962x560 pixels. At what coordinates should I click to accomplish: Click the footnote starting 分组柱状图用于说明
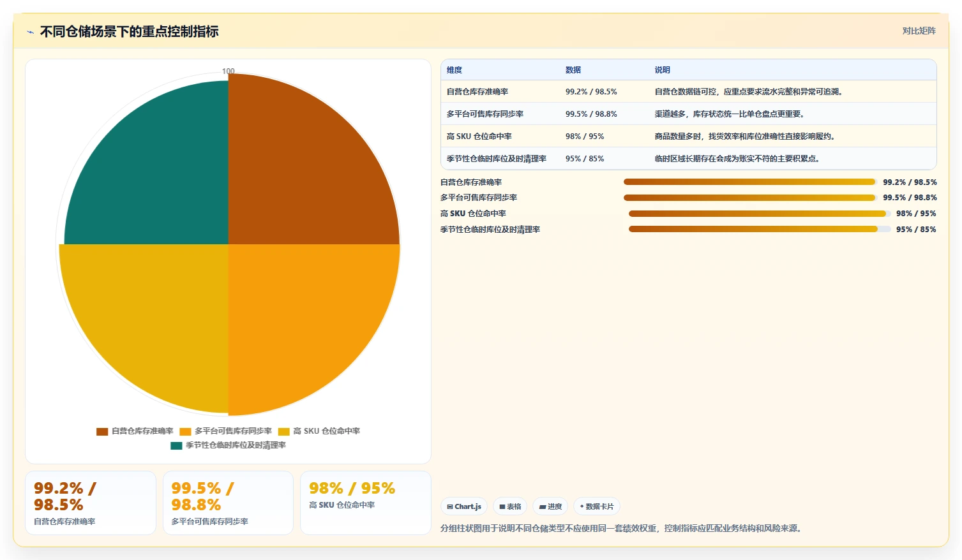coord(622,528)
